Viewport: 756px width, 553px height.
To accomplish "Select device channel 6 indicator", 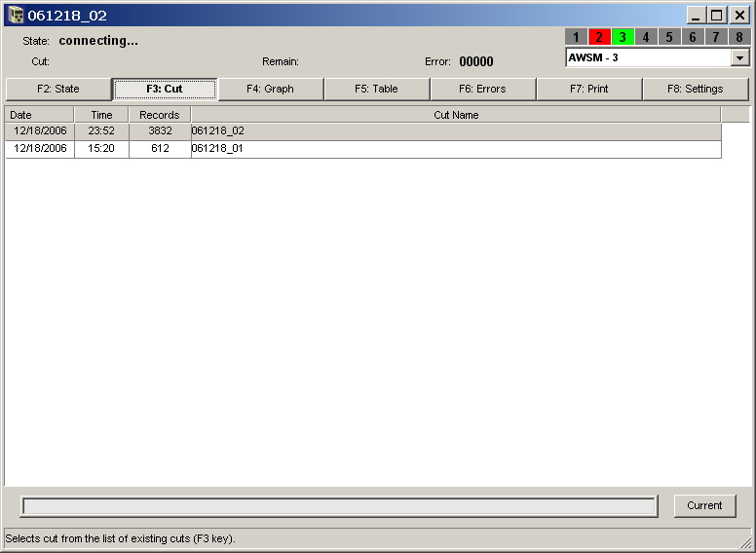I will (693, 37).
